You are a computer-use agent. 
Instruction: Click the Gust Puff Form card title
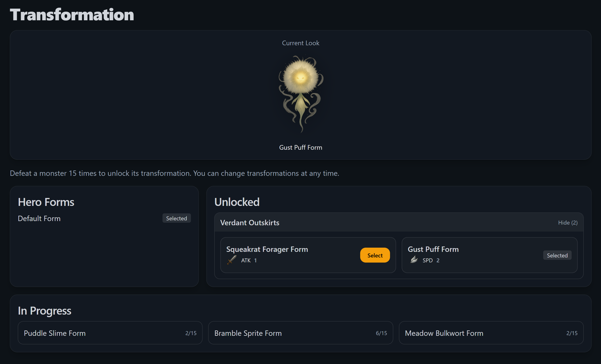pos(433,249)
